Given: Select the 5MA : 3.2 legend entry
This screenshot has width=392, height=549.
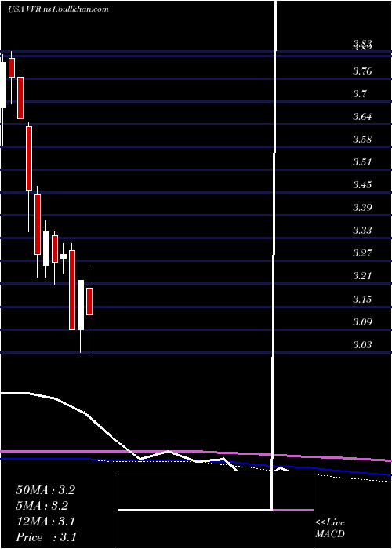Looking at the screenshot, I should point(42,506).
